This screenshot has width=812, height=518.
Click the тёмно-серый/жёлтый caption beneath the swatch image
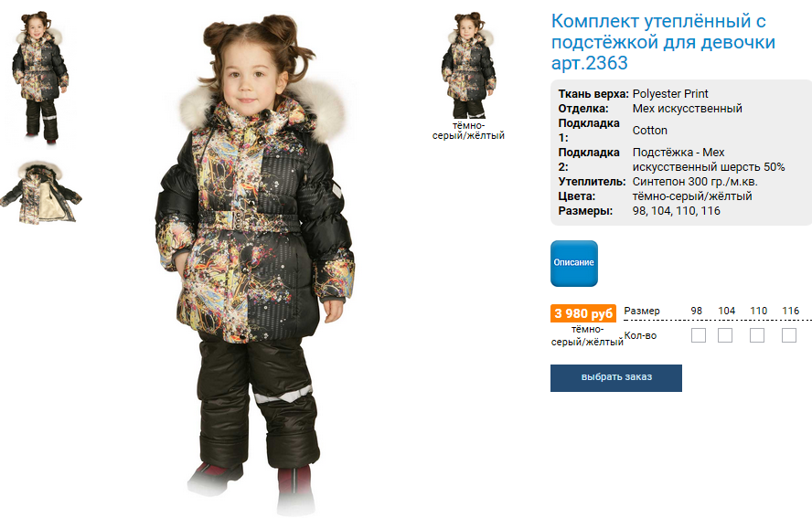(x=468, y=131)
